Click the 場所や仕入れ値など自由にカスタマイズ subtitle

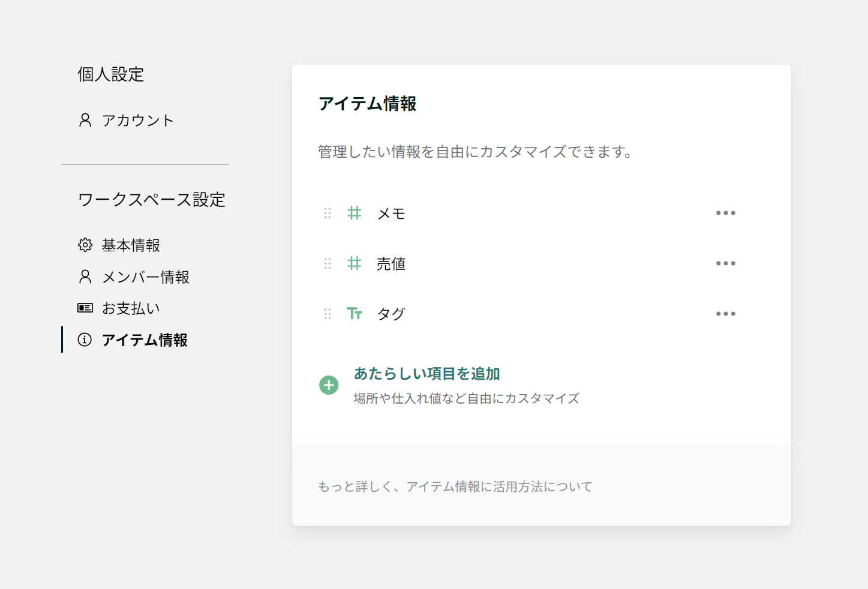(467, 399)
